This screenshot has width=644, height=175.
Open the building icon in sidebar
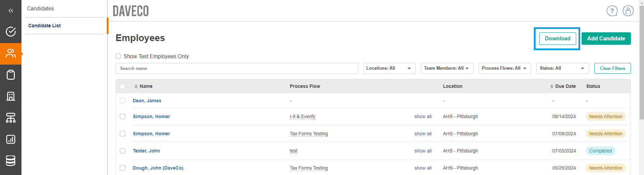click(11, 96)
